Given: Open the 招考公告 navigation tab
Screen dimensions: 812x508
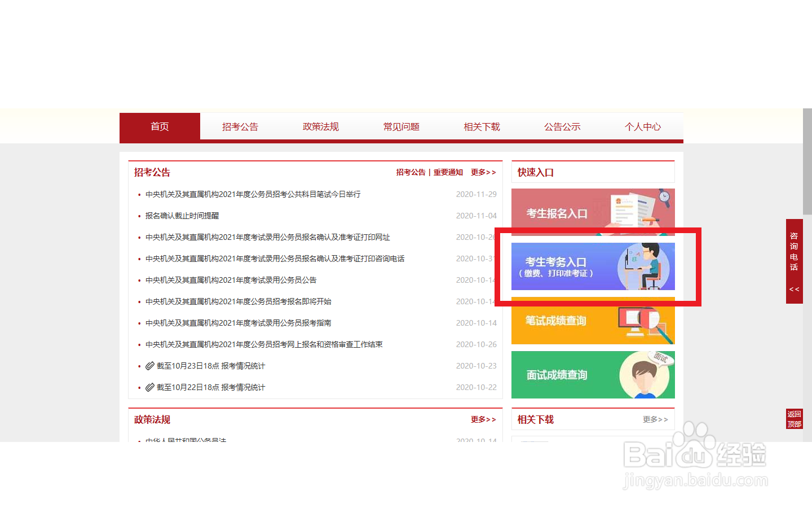Looking at the screenshot, I should (240, 126).
